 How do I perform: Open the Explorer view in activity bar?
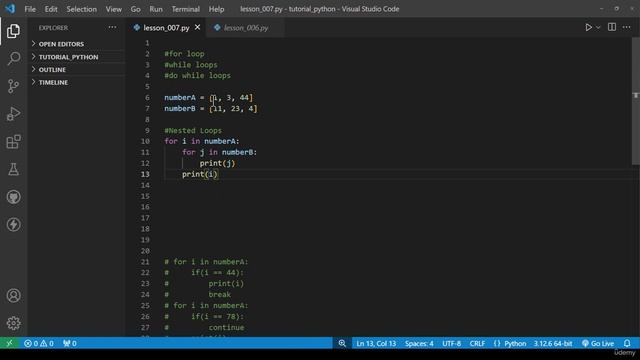(x=13, y=31)
